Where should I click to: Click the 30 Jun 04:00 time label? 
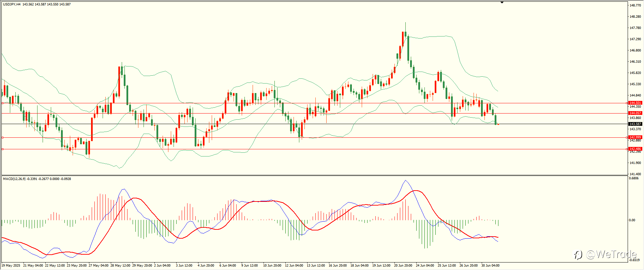(x=491, y=266)
